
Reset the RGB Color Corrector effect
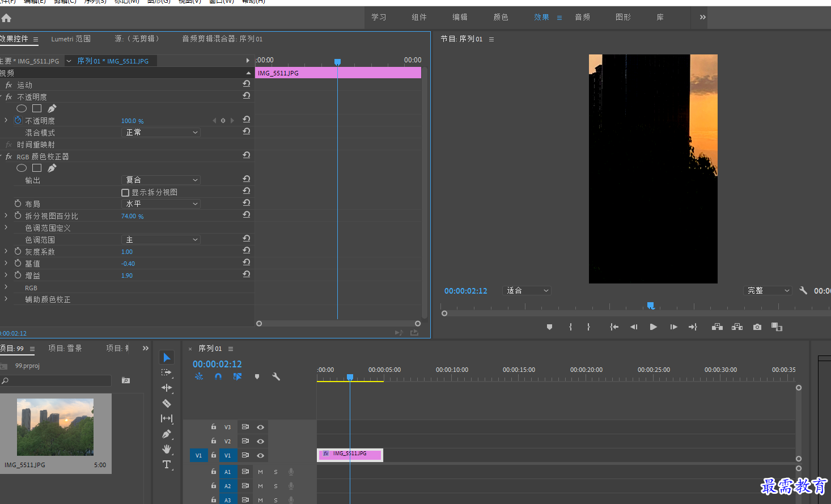247,155
